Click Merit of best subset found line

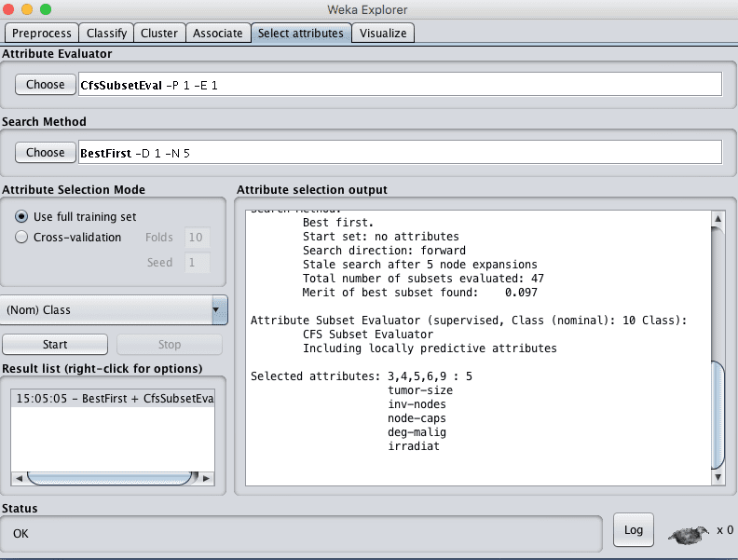[420, 293]
